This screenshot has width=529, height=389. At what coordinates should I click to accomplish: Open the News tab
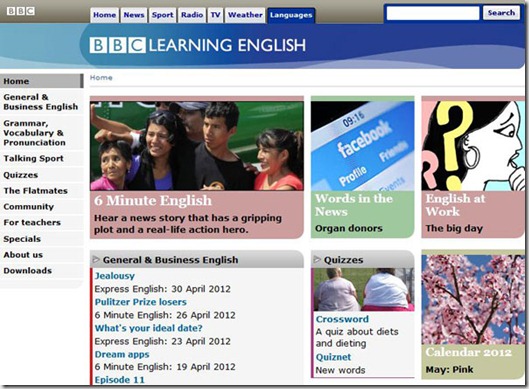pyautogui.click(x=134, y=15)
